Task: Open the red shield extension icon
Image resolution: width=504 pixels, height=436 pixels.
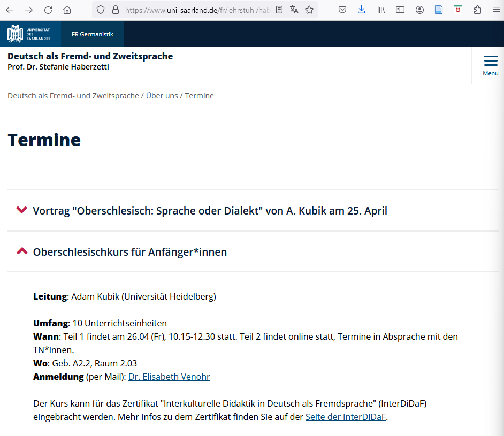Action: click(x=458, y=10)
